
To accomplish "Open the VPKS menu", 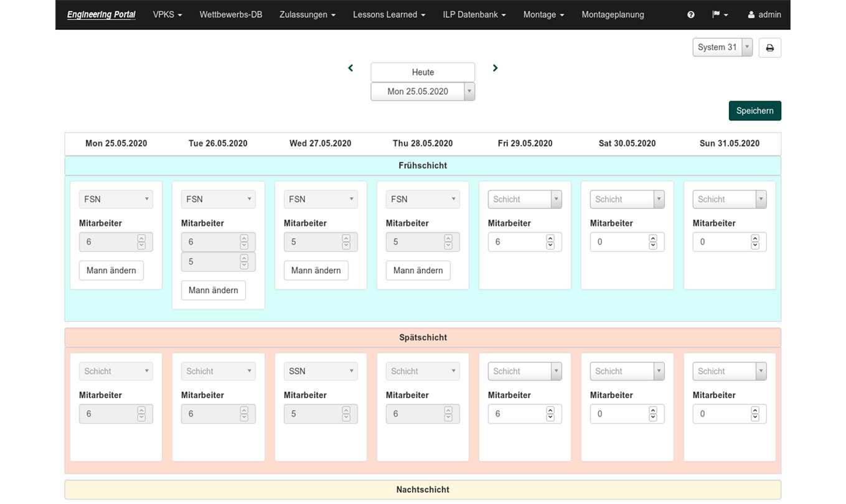I will click(167, 15).
